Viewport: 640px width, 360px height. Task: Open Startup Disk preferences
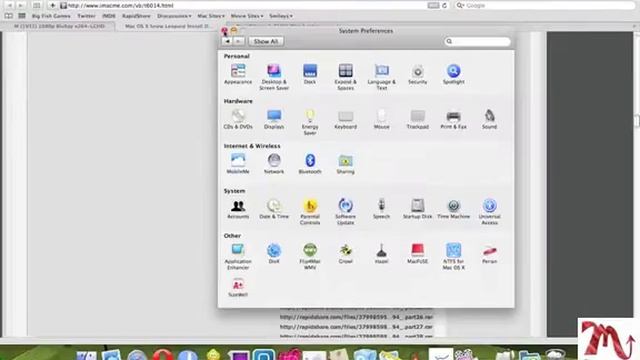tap(418, 209)
